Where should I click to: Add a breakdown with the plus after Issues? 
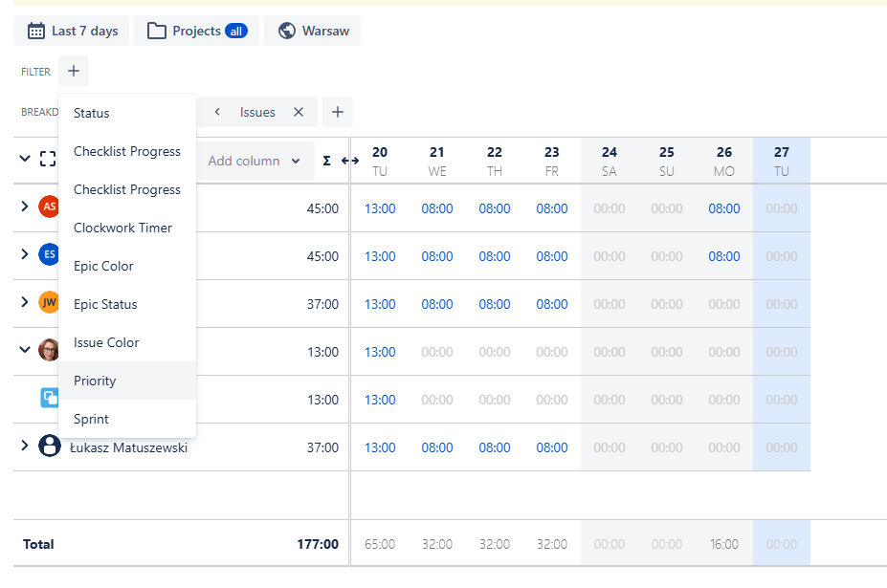tap(337, 112)
